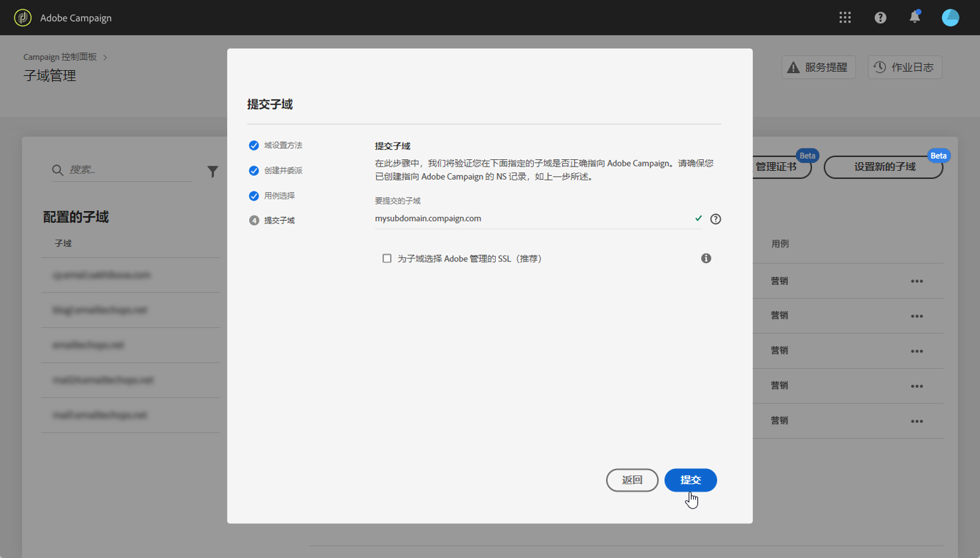Click the help icon beside subdomain field
The height and width of the screenshot is (558, 980).
pos(716,218)
